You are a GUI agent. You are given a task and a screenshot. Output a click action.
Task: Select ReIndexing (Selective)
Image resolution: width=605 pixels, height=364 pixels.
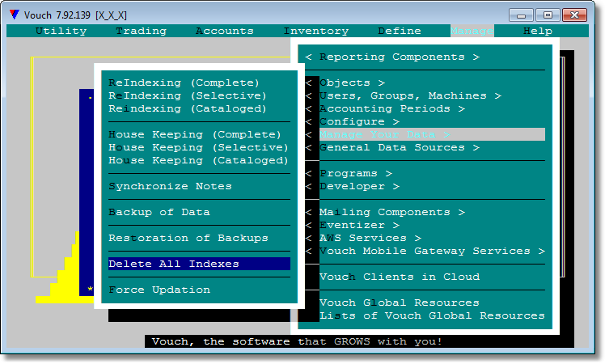[x=188, y=95]
